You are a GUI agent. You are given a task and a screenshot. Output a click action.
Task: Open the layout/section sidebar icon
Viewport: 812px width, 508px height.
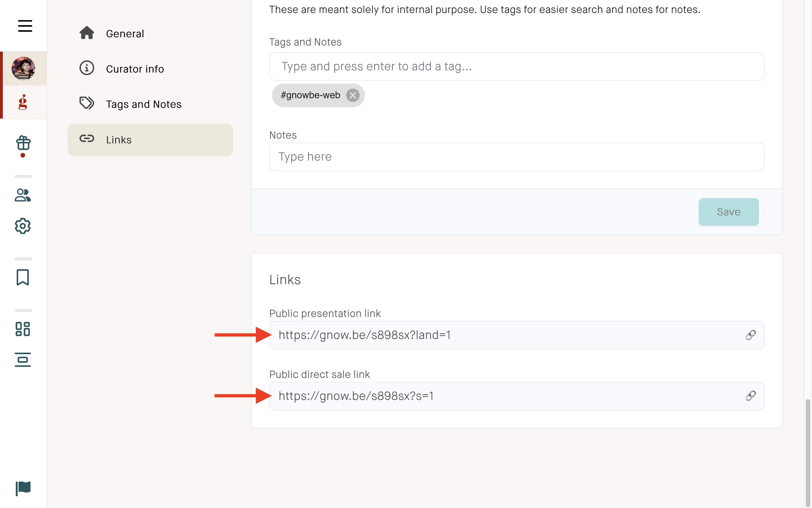[x=23, y=360]
